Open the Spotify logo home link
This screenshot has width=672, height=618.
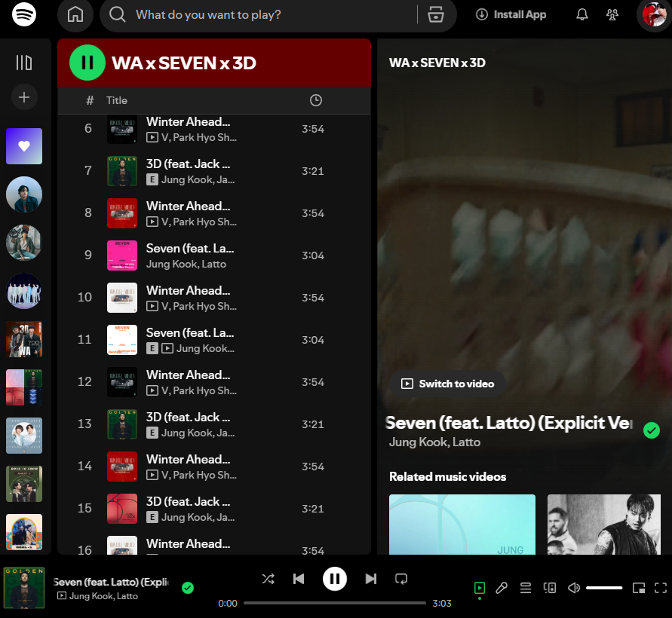click(24, 14)
